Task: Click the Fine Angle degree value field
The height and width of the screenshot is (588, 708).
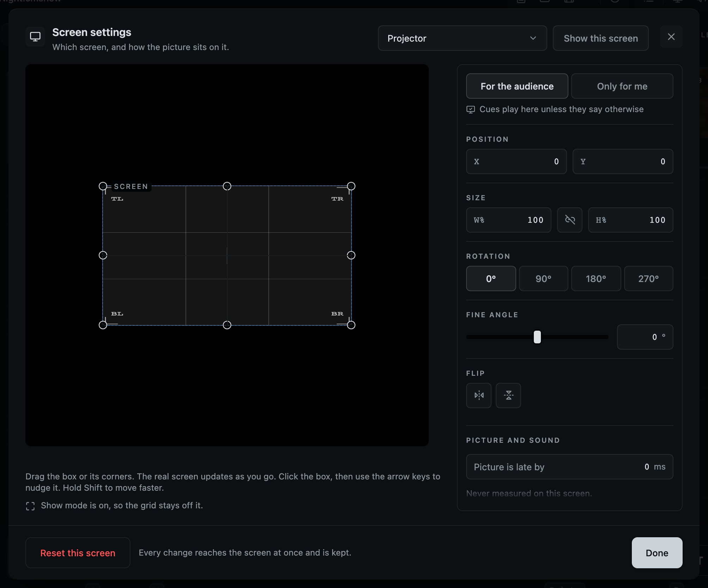Action: [645, 337]
